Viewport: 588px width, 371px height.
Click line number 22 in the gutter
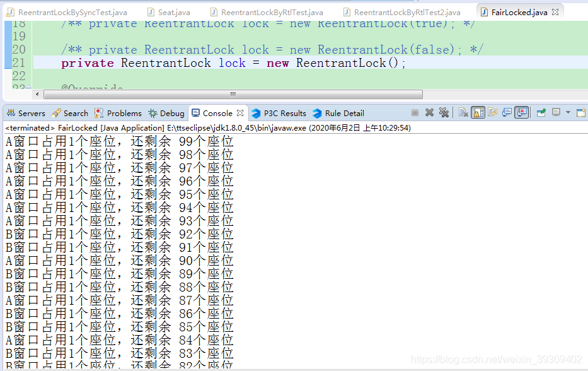point(19,76)
